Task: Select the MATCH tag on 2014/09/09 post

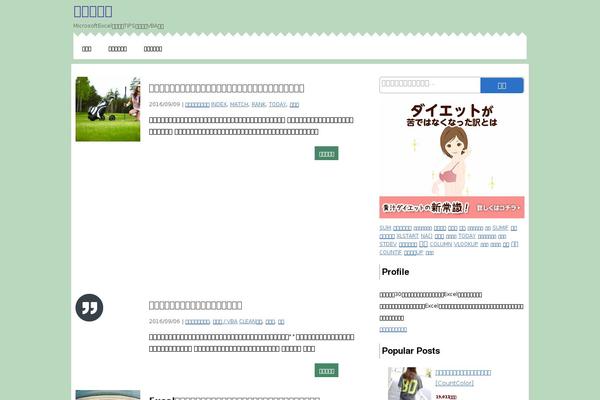Action: pyautogui.click(x=239, y=104)
